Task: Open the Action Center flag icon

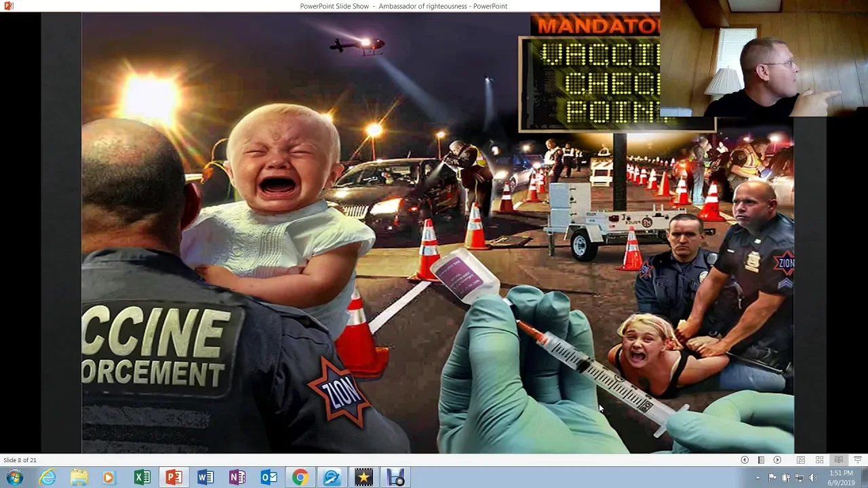Action: 772,478
